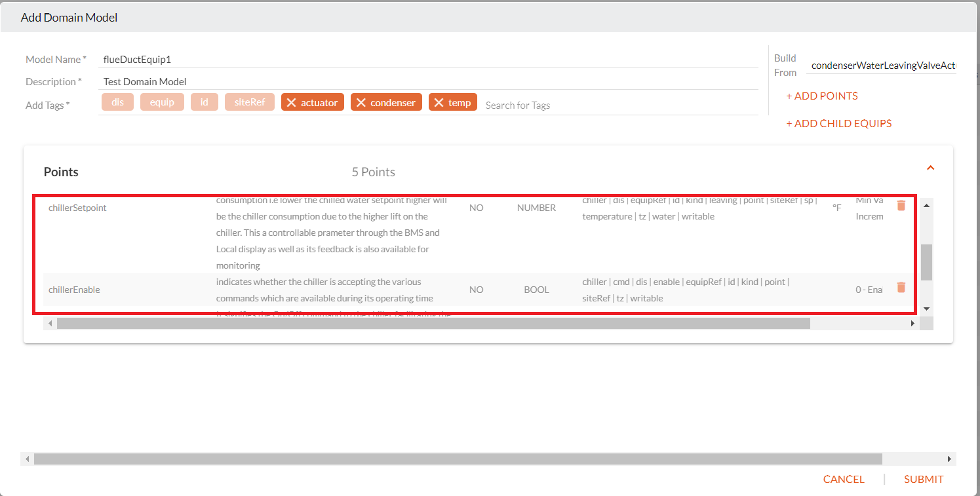Image resolution: width=980 pixels, height=496 pixels.
Task: Click the id tag chip
Action: point(205,102)
